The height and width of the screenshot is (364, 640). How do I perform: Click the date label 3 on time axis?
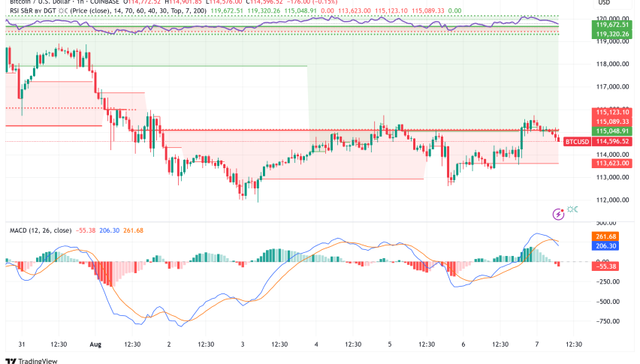pyautogui.click(x=243, y=344)
